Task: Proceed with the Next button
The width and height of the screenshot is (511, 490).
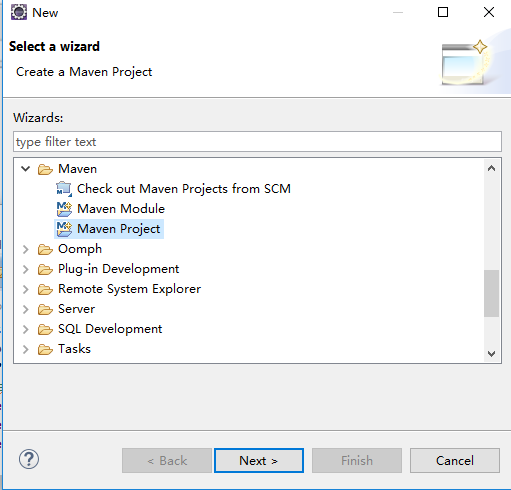Action: (x=259, y=461)
